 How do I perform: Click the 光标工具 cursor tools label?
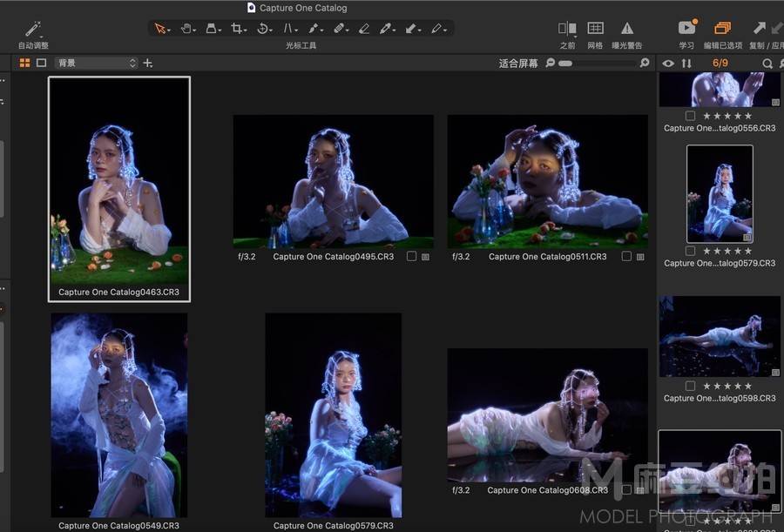301,45
